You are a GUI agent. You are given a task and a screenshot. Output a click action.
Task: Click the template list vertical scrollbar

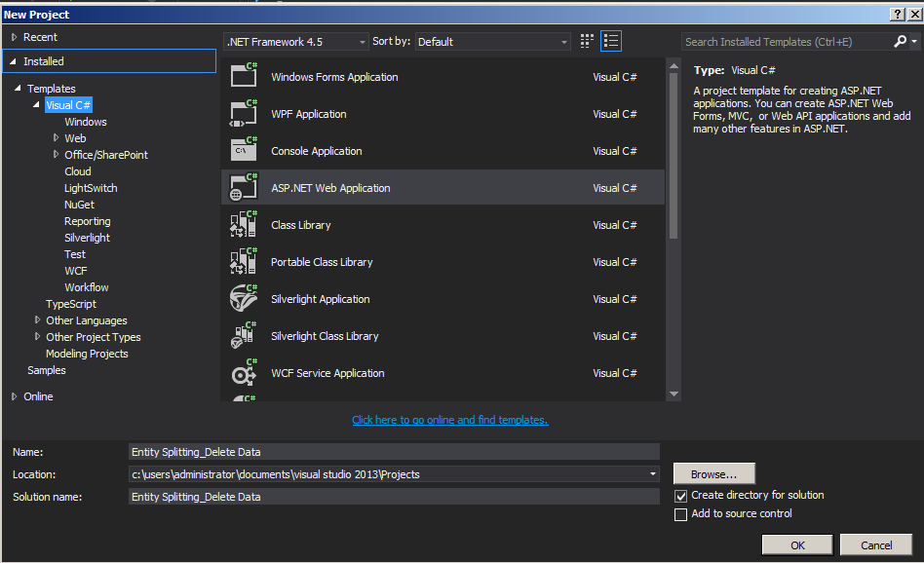[x=674, y=156]
